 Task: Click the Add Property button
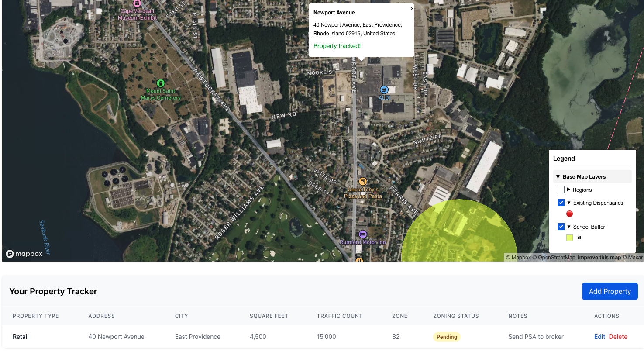[x=610, y=291]
